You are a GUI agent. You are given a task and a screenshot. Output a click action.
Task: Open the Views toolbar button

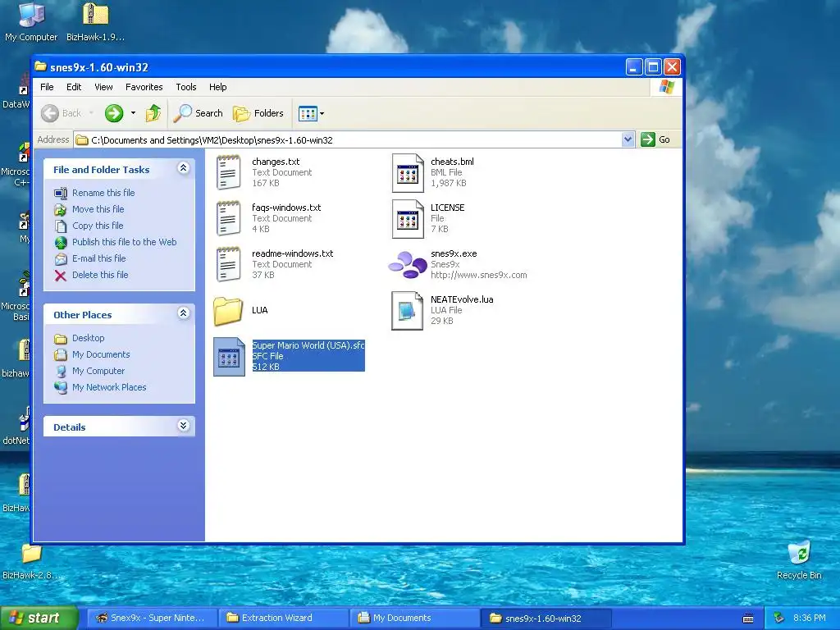coord(308,113)
